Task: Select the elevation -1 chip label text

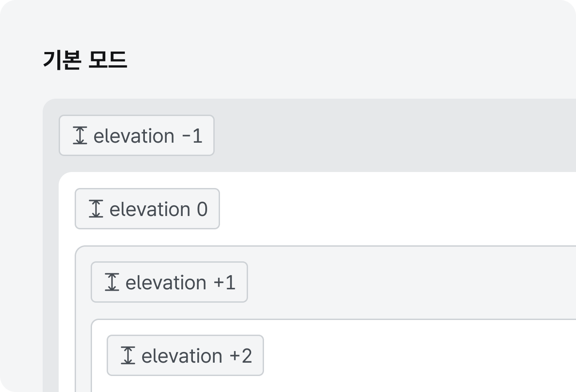Action: pyautogui.click(x=148, y=136)
